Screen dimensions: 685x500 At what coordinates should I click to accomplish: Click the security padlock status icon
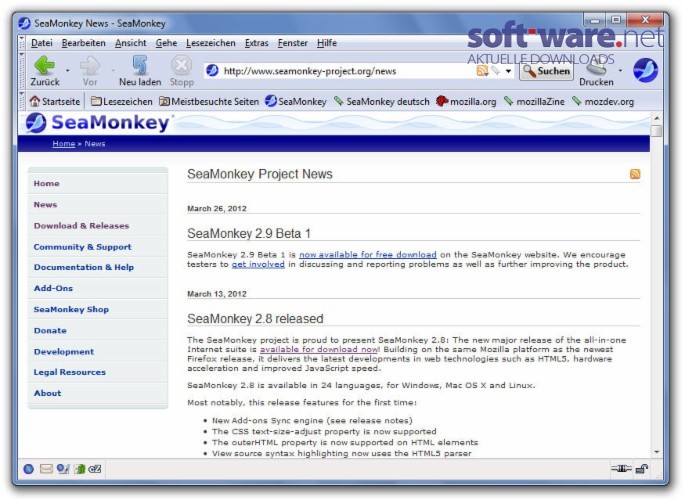642,469
